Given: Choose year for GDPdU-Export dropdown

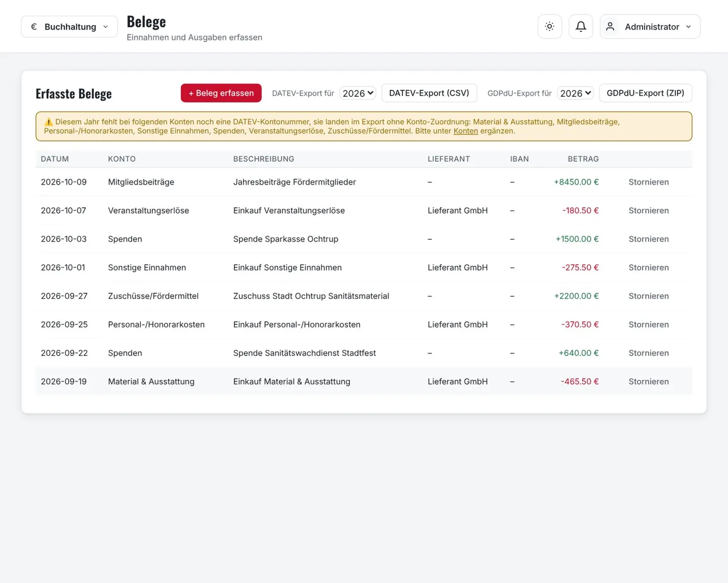Looking at the screenshot, I should coord(576,93).
